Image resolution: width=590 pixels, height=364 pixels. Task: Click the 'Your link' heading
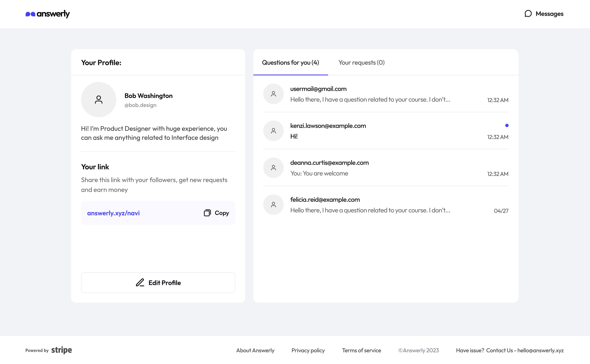[95, 167]
